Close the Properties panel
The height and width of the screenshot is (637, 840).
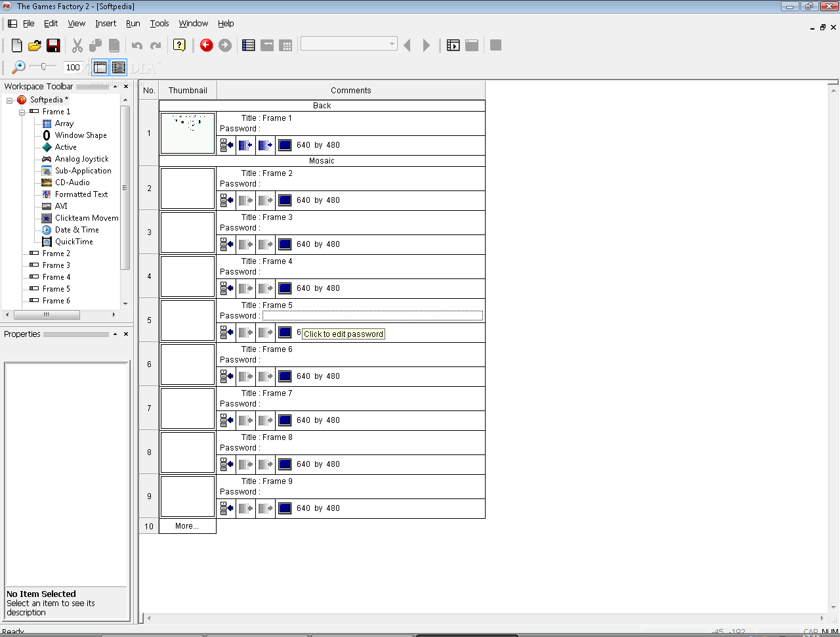126,334
